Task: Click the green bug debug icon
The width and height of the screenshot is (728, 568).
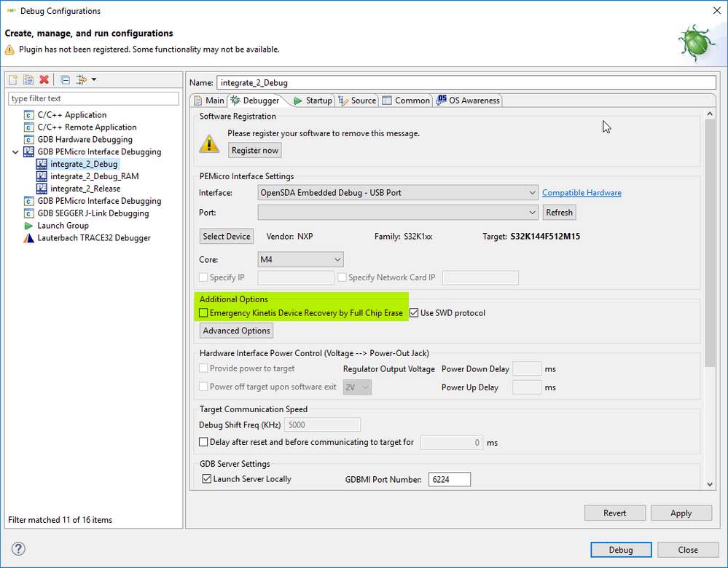Action: [x=697, y=43]
